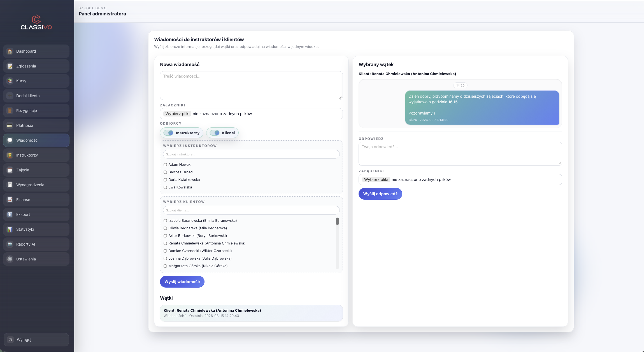Select Renata Chmielewska client checkbox
Screen dimensions: 644x352
(165, 243)
